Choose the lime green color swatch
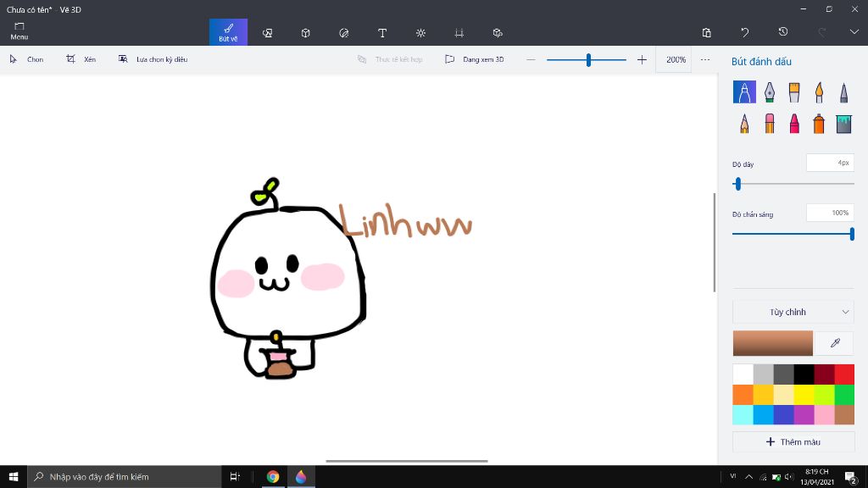This screenshot has width=868, height=488. [824, 395]
